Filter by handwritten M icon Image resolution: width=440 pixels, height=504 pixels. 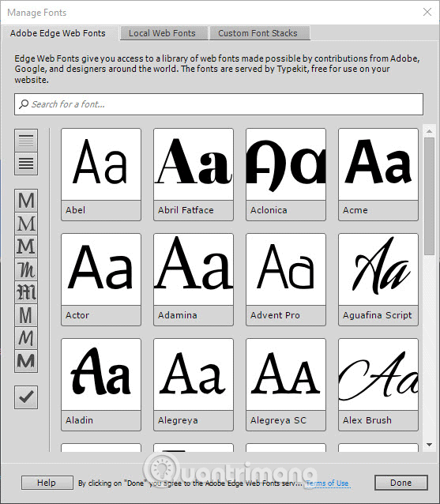click(x=26, y=338)
